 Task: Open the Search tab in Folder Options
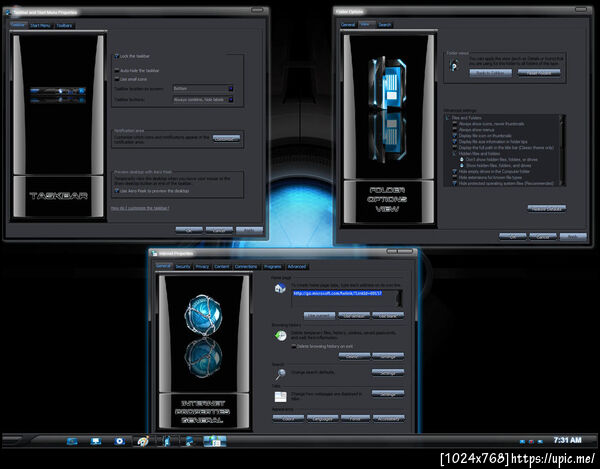pos(385,24)
